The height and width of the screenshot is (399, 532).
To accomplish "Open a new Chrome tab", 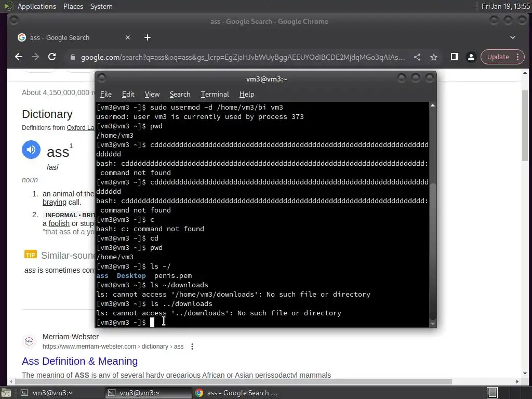I will coord(147,37).
